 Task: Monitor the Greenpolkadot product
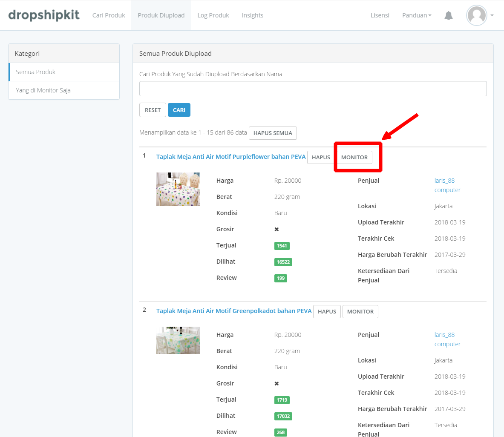coord(360,312)
